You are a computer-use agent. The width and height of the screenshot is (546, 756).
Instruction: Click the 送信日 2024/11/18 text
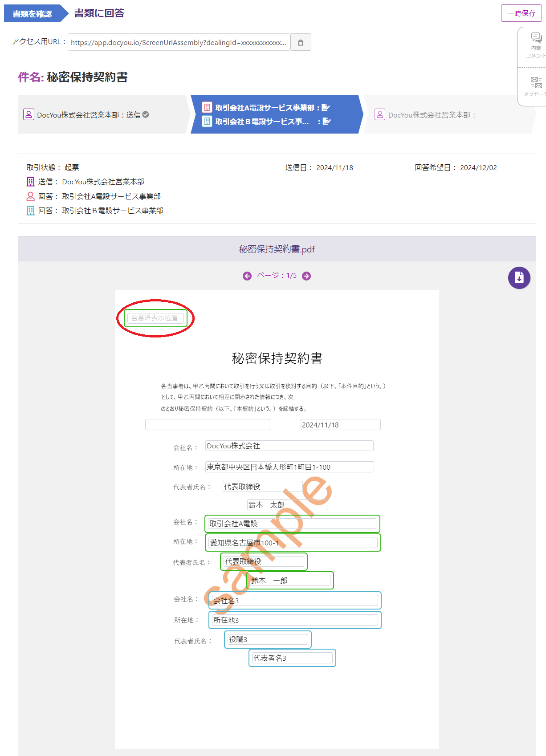pyautogui.click(x=319, y=167)
